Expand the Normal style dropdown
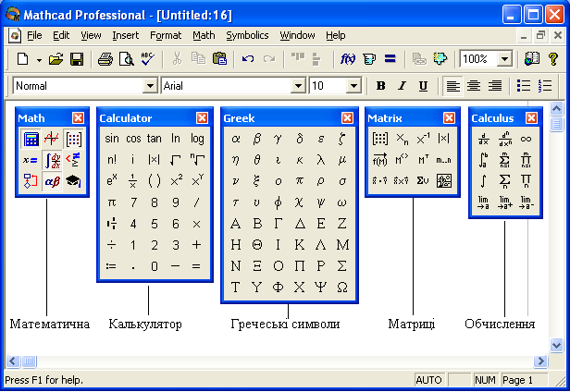The height and width of the screenshot is (392, 570). click(150, 86)
